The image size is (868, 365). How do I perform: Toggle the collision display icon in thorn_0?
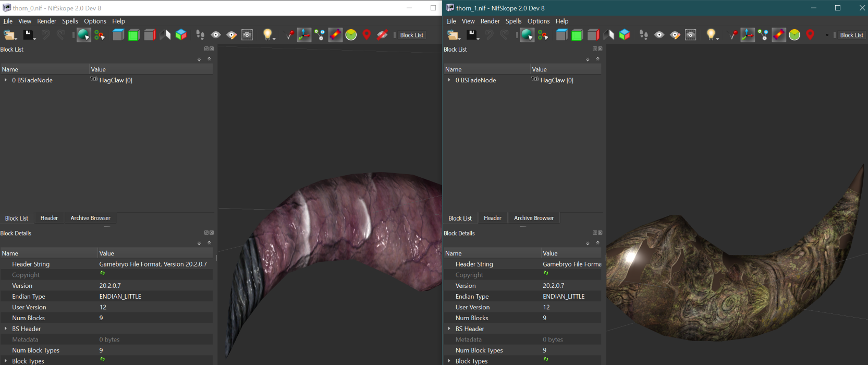tap(335, 35)
